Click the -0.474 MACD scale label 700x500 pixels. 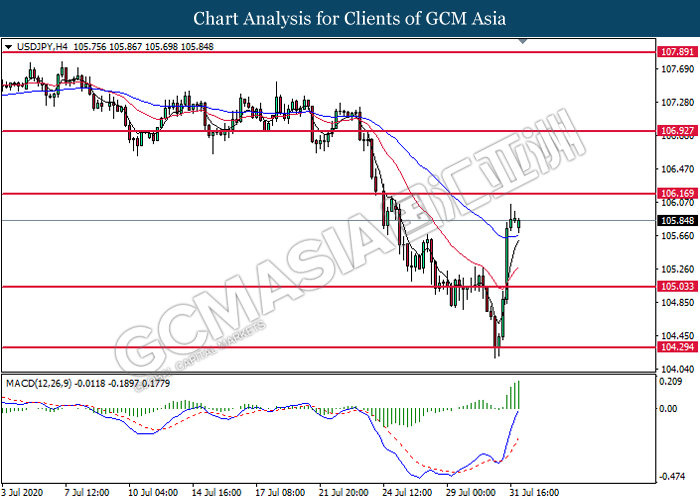670,476
